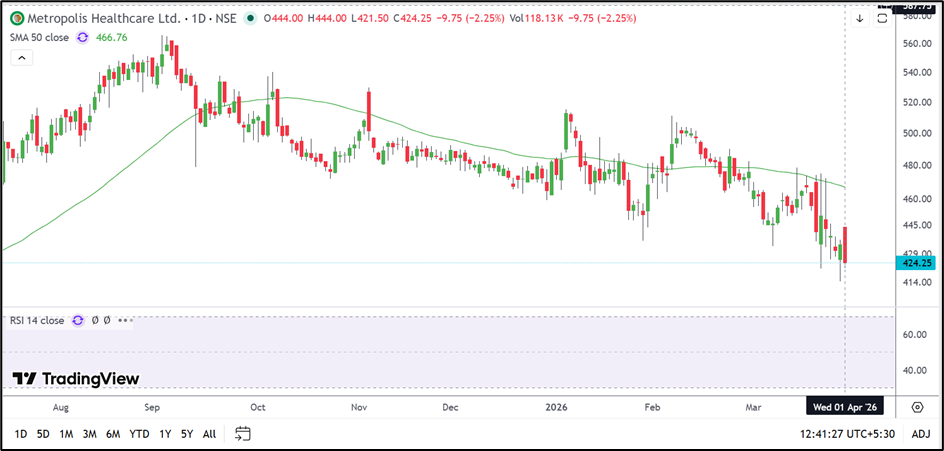This screenshot has height=451, width=944.
Task: Select the YTD time range
Action: coord(139,434)
